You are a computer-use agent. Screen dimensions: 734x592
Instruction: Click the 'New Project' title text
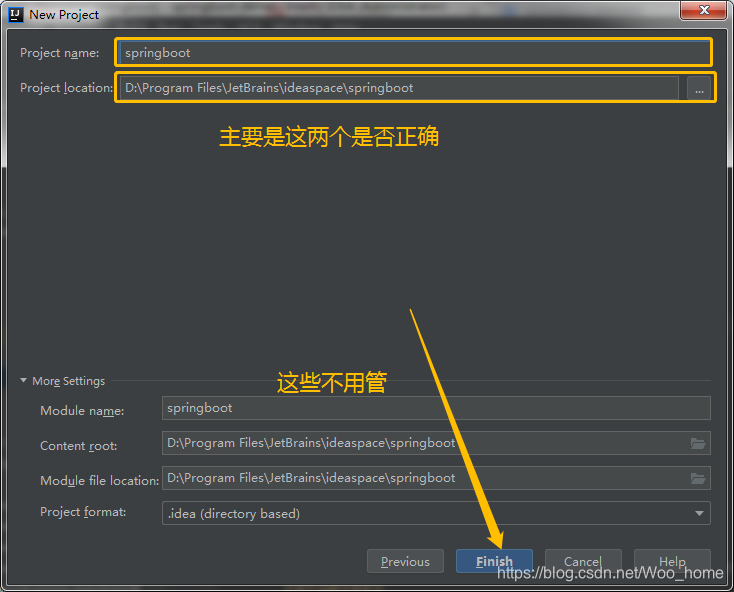click(64, 15)
